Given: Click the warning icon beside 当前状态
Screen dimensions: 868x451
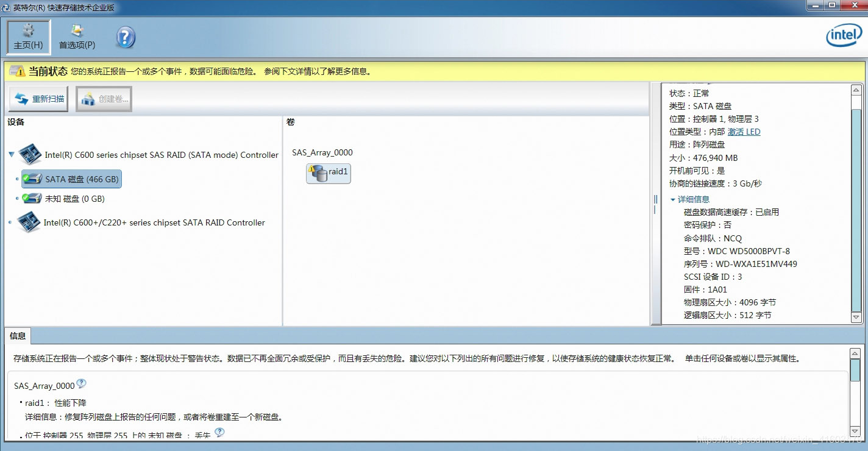Looking at the screenshot, I should coord(18,71).
